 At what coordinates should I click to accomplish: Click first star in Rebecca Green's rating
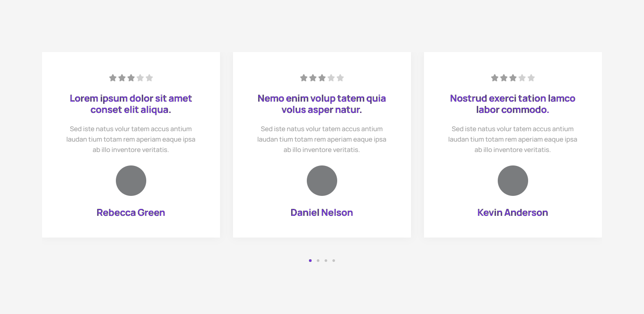tap(113, 78)
